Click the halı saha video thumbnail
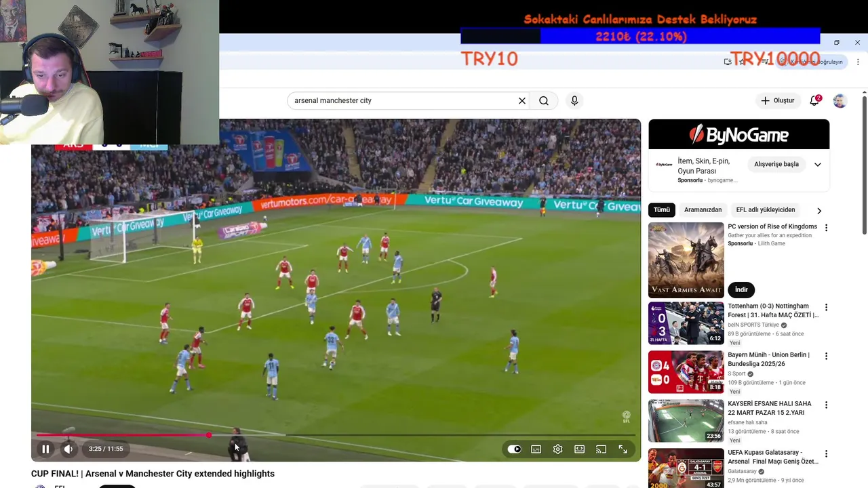Screen dimensions: 868x488 (x=686, y=421)
